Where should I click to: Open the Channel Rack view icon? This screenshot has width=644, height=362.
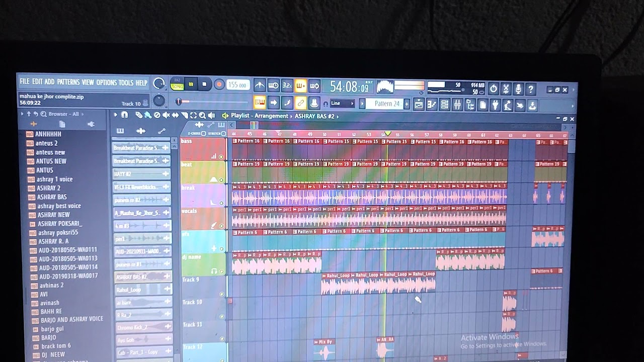pyautogui.click(x=445, y=105)
